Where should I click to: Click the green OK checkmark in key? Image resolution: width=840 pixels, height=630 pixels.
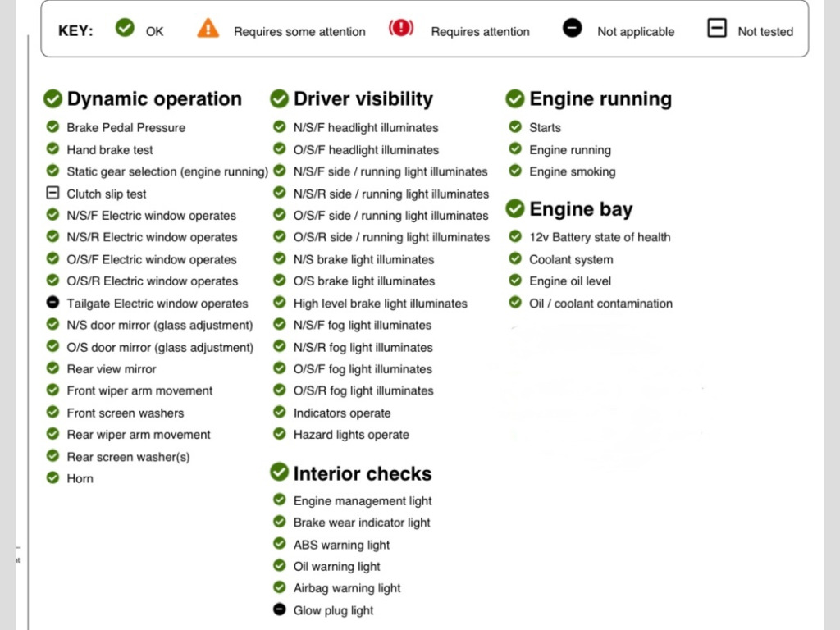125,29
